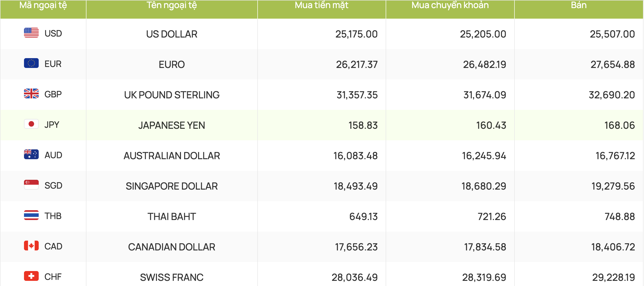The image size is (644, 286).
Task: Click the Japan flag icon
Action: [x=31, y=124]
